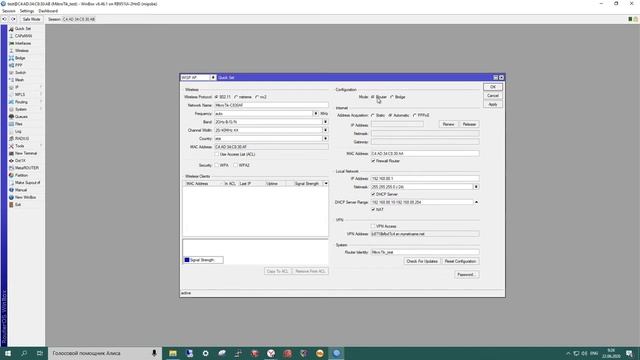The width and height of the screenshot is (640, 360).
Task: Enable Use Access List (ACL)
Action: coord(217,155)
